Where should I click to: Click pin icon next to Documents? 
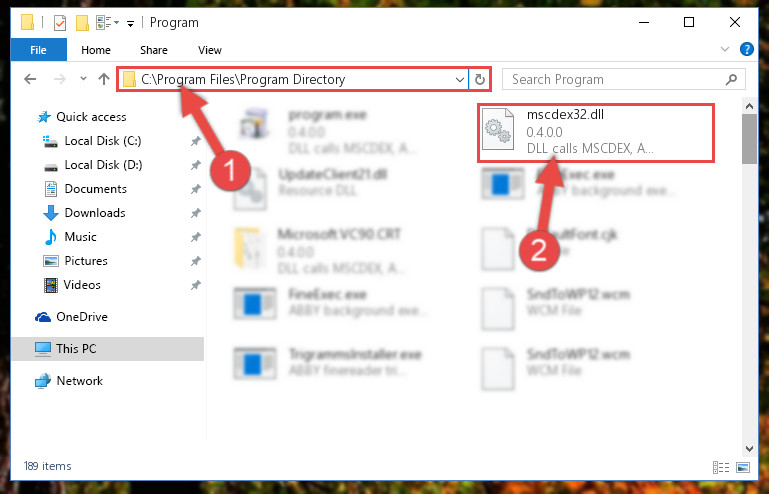point(195,189)
